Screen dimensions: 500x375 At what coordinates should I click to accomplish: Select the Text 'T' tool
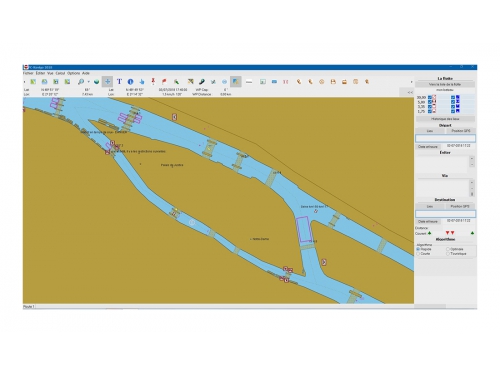pyautogui.click(x=119, y=82)
